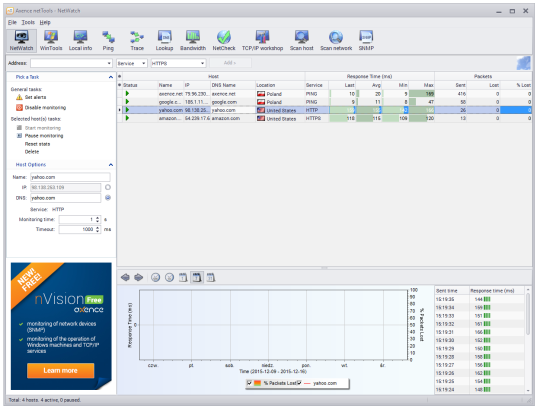Viewport: 540px width, 412px height.
Task: Open the SNMP tool
Action: pyautogui.click(x=366, y=41)
